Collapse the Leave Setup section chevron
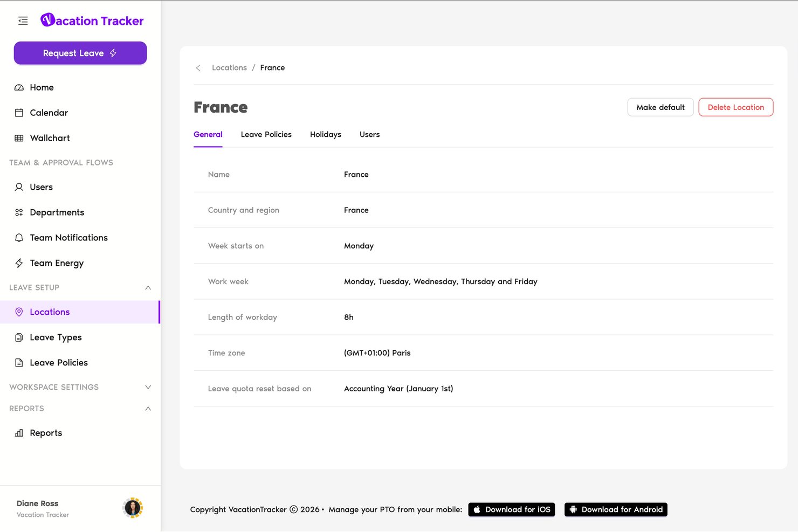This screenshot has width=798, height=532. coord(148,288)
